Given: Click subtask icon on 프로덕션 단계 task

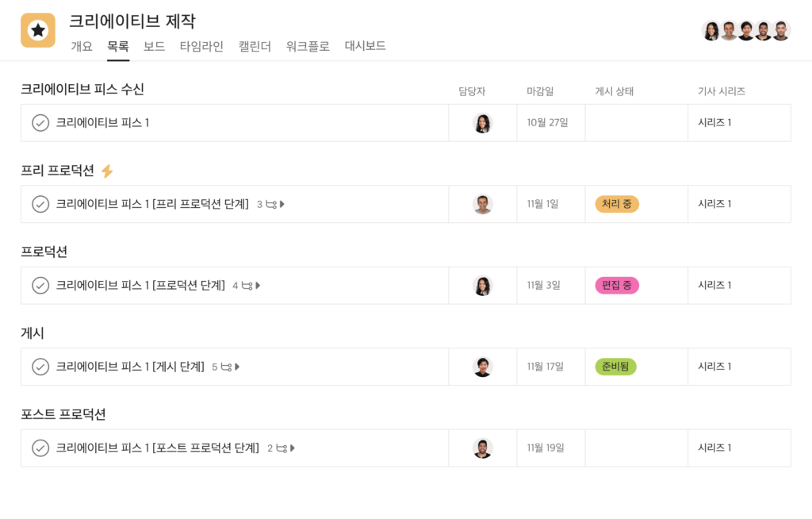Looking at the screenshot, I should 247,286.
